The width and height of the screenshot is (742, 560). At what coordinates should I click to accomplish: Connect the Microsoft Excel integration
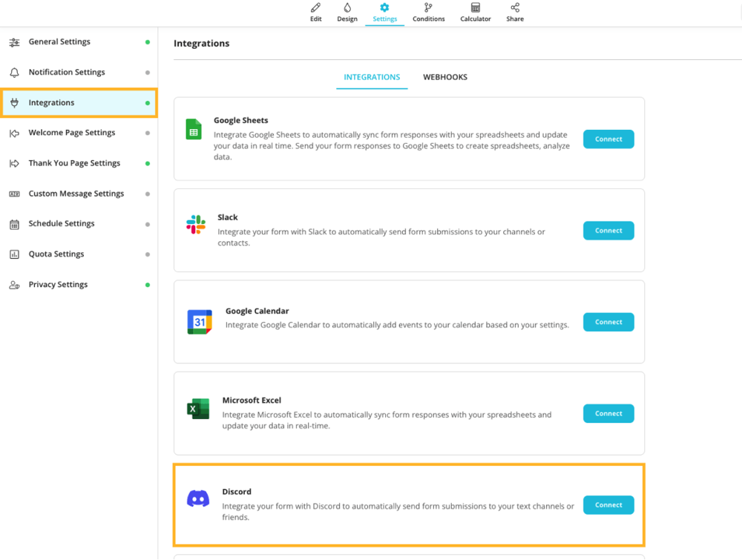point(608,414)
